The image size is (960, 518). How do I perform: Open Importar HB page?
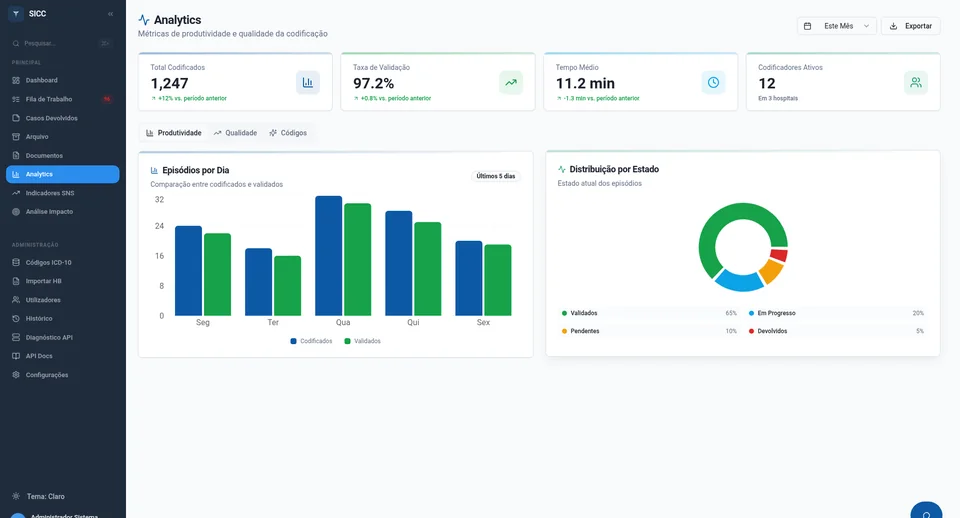pyautogui.click(x=62, y=281)
